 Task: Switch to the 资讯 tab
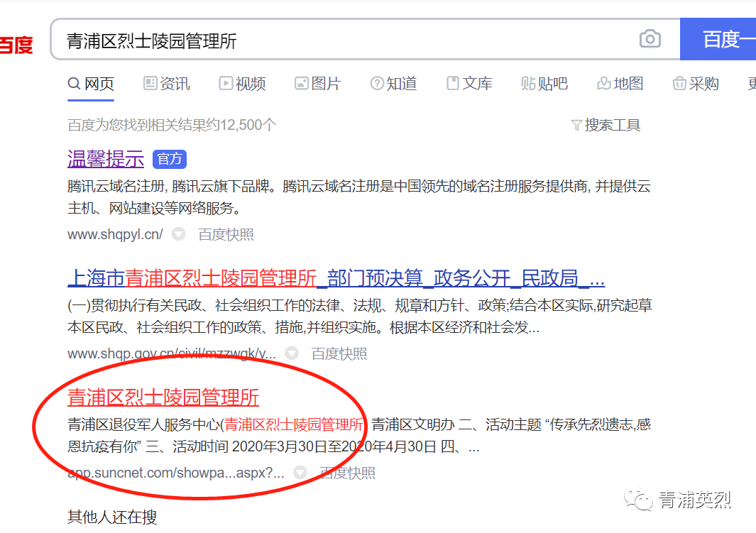coord(167,84)
